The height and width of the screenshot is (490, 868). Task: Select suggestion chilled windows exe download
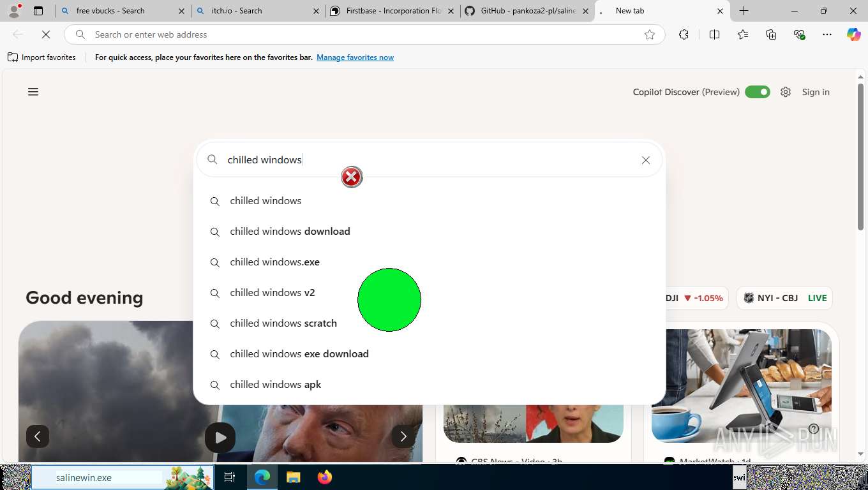coord(430,354)
